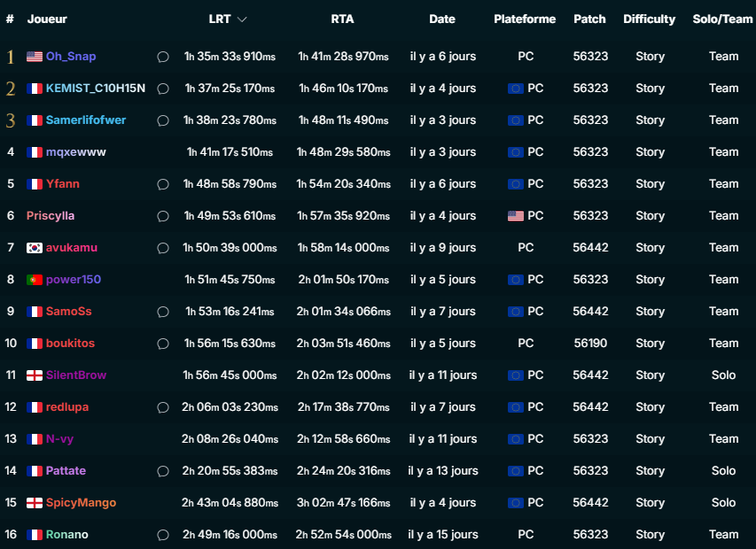Click date 'il y a 15 jours'
This screenshot has height=549, width=756.
click(443, 535)
